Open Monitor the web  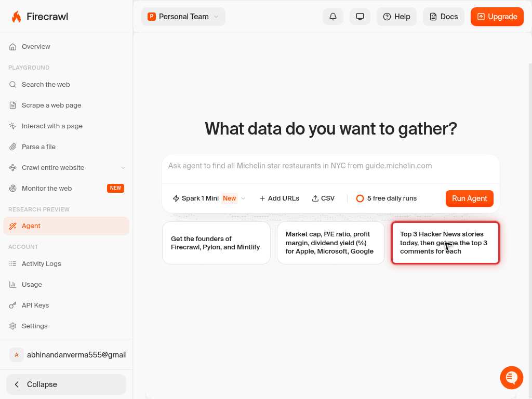click(x=66, y=188)
